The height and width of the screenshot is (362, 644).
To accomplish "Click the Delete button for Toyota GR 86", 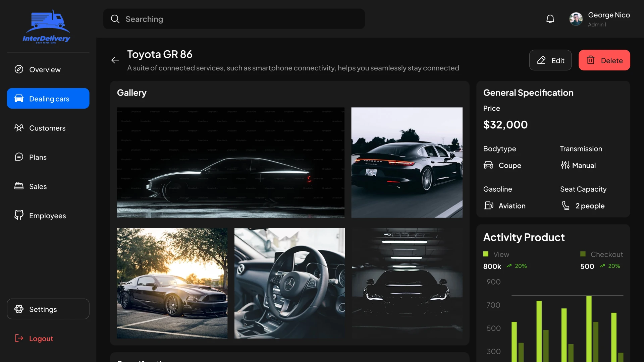I will click(604, 60).
